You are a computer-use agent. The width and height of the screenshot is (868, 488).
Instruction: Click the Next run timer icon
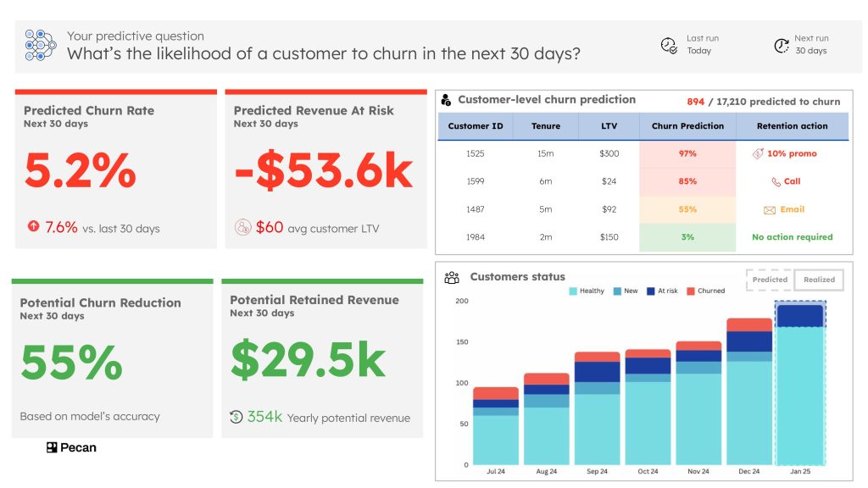781,45
